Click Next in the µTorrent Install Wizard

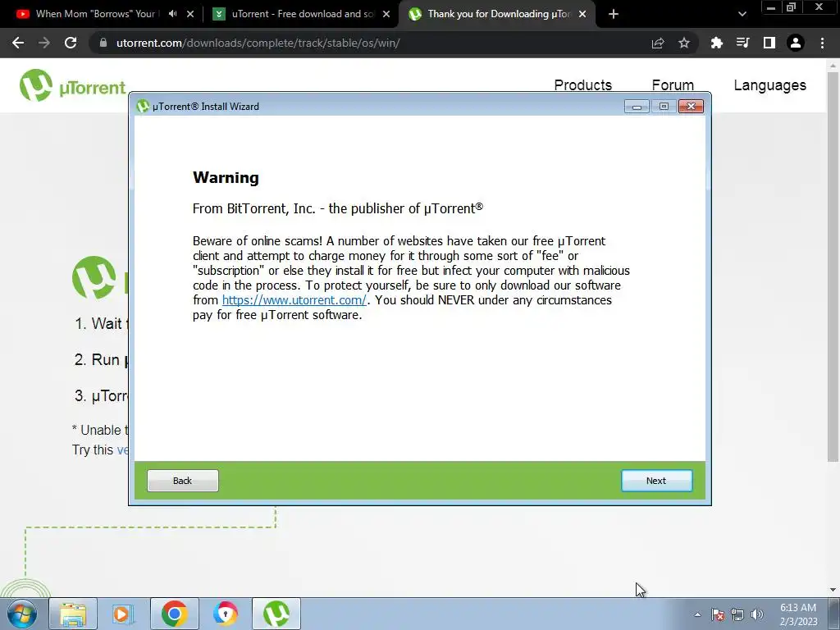click(656, 481)
